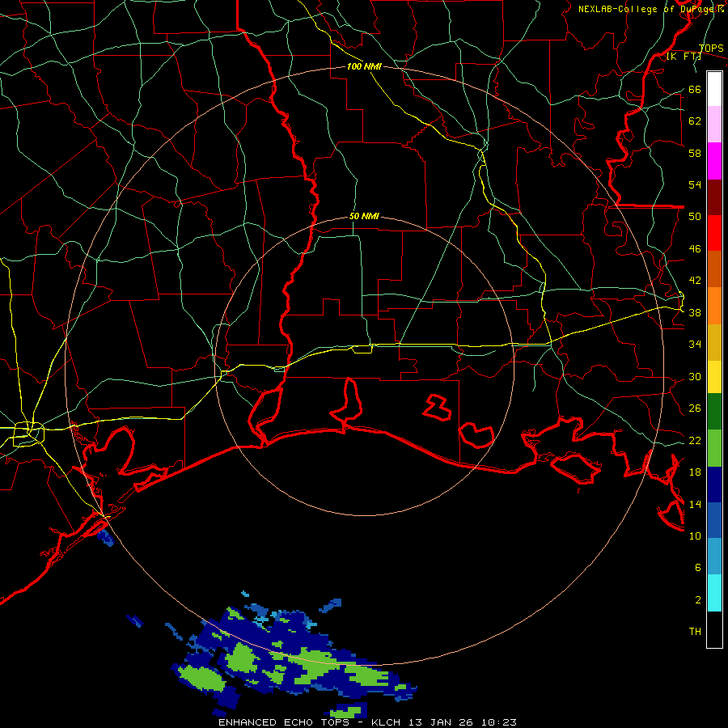728x728 pixels.
Task: Click the 100 NMI range ring label
Action: (364, 66)
